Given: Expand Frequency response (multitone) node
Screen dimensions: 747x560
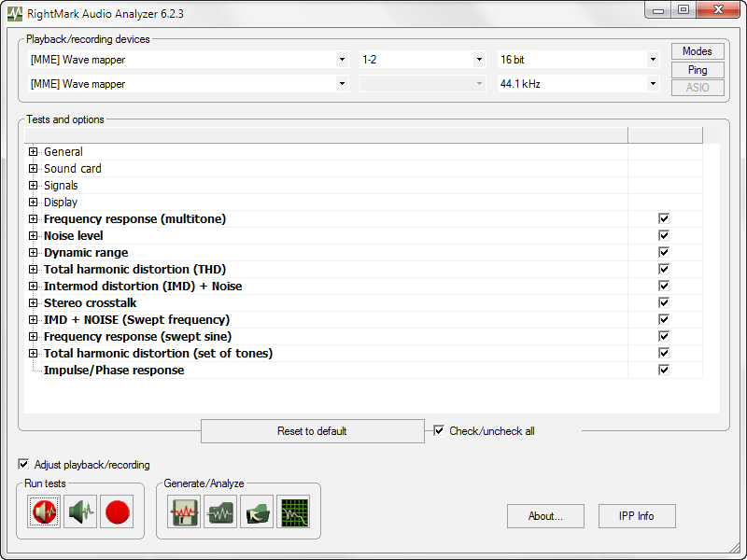Looking at the screenshot, I should click(x=33, y=219).
